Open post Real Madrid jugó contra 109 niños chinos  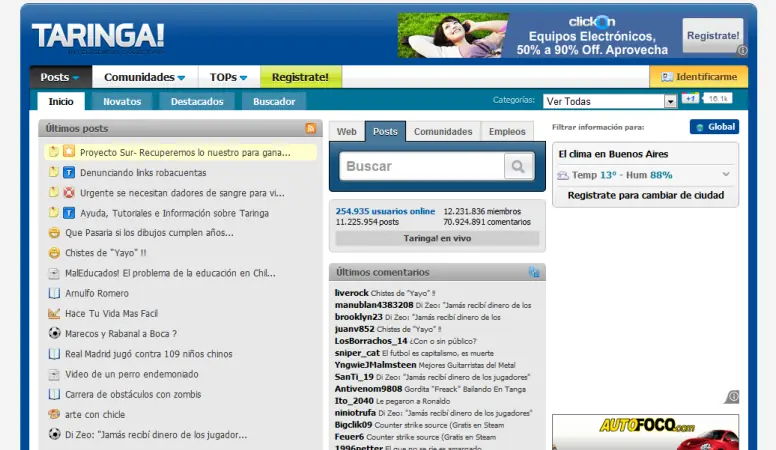(148, 354)
